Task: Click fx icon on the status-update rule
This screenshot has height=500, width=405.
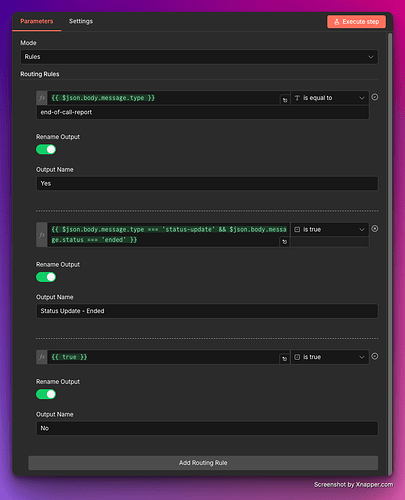Action: coord(42,235)
